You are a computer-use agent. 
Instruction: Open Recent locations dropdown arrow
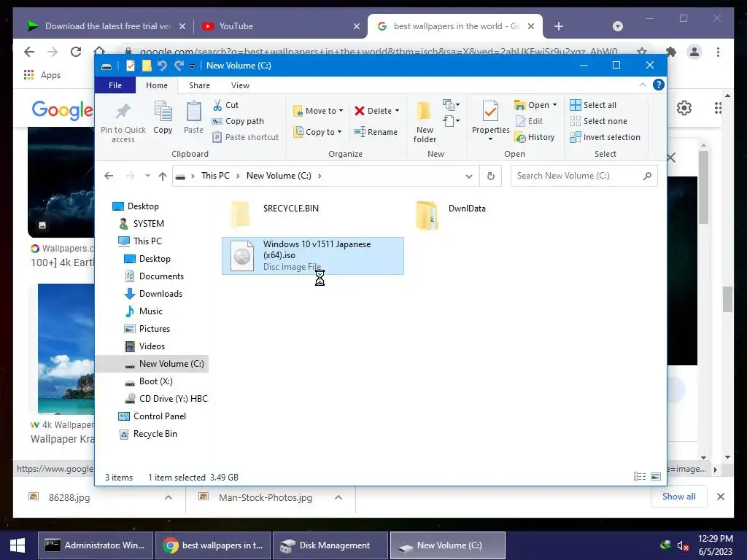click(x=147, y=176)
